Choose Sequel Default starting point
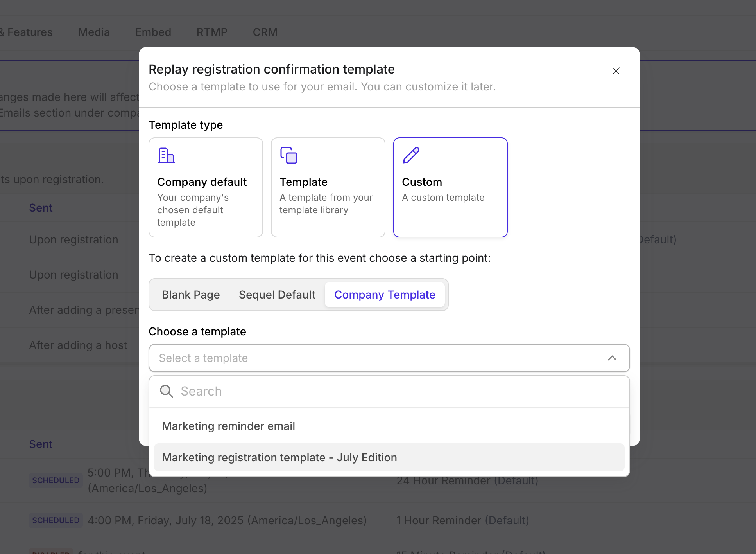 pyautogui.click(x=277, y=295)
